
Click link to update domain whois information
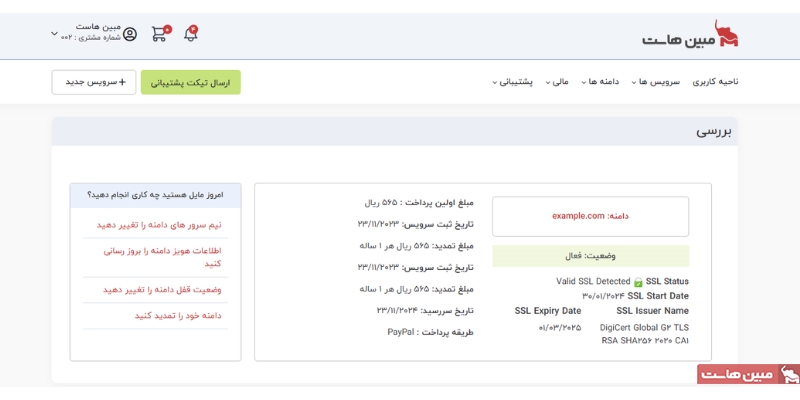(160, 257)
